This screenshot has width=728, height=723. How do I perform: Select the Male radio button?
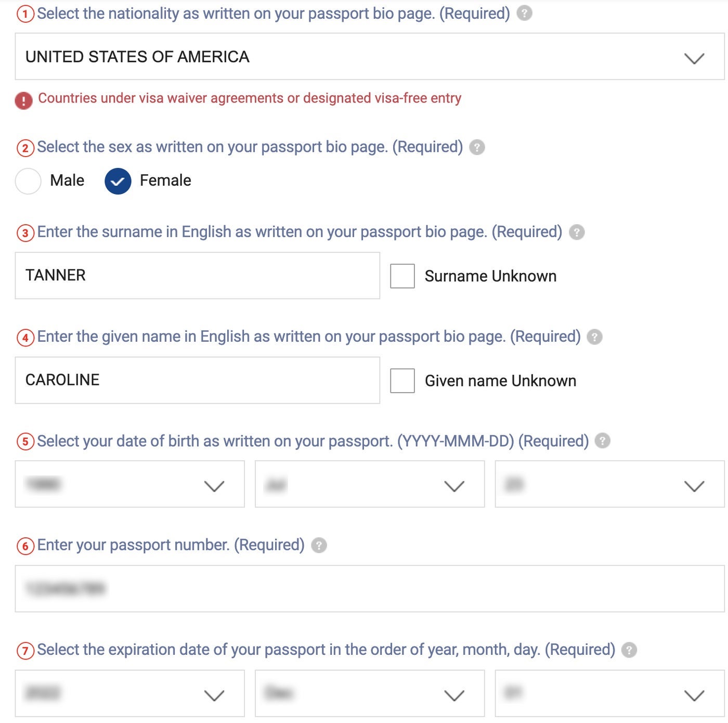click(28, 181)
